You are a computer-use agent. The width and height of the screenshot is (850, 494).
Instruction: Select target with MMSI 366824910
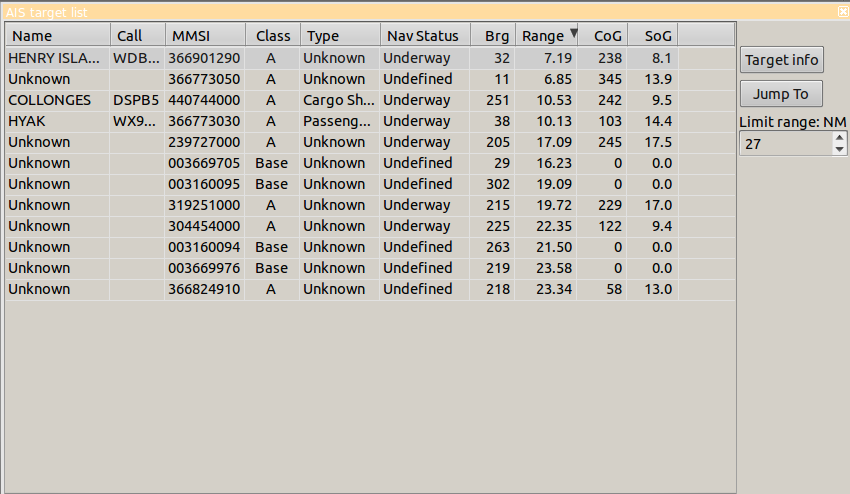(x=205, y=289)
